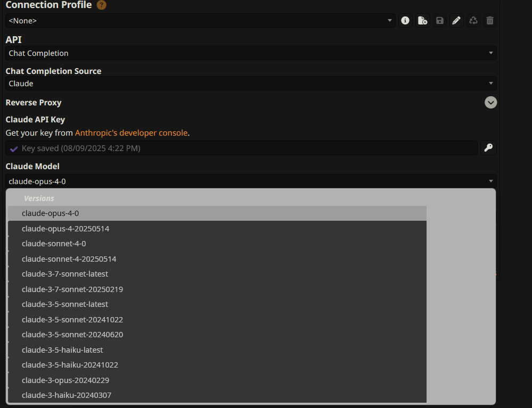Rename the connection profile with pencil icon
The width and height of the screenshot is (532, 408).
coord(456,21)
